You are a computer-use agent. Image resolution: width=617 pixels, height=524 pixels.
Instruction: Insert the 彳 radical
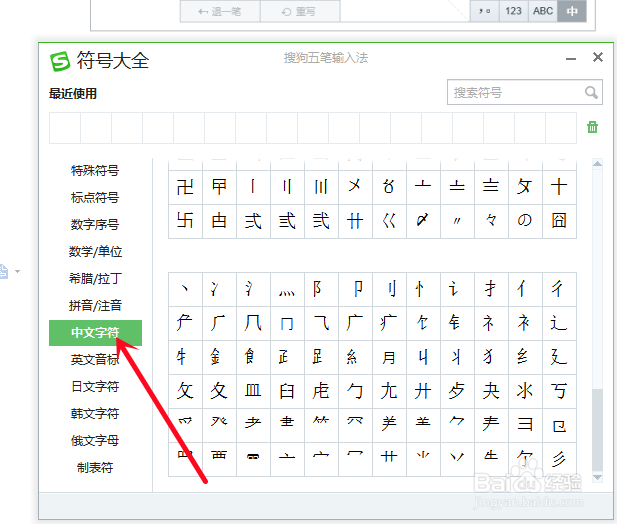point(559,289)
